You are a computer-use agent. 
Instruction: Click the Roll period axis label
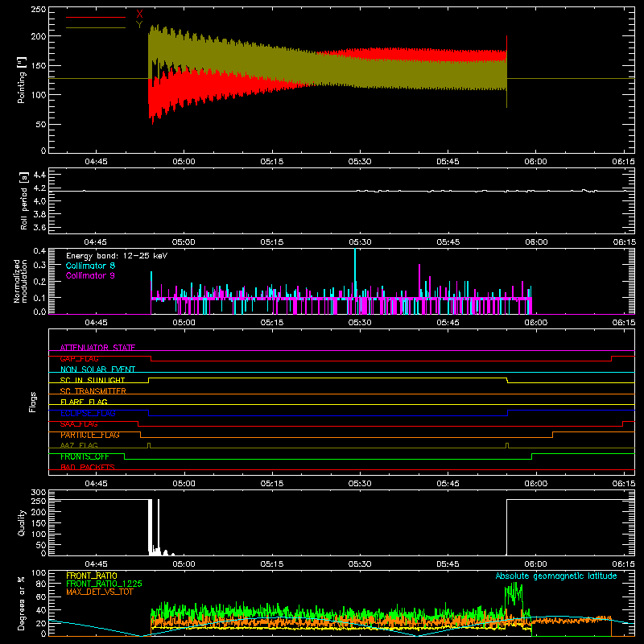(x=24, y=200)
